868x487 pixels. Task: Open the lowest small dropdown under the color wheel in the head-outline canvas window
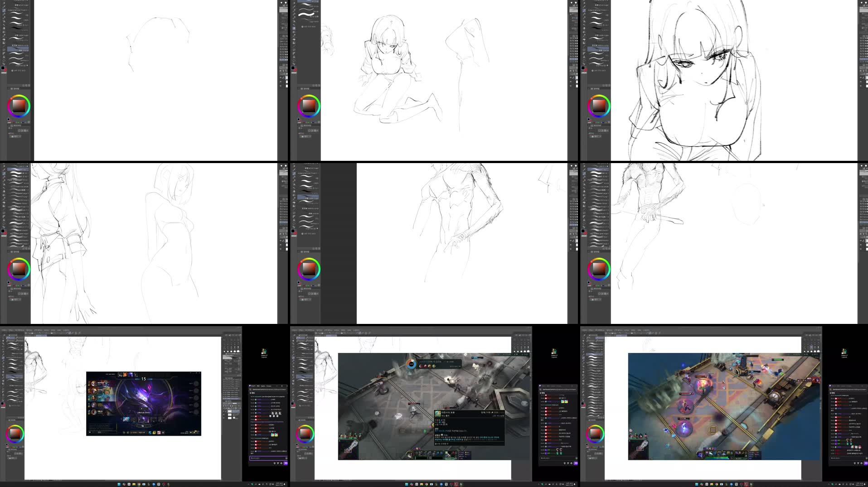(x=15, y=136)
